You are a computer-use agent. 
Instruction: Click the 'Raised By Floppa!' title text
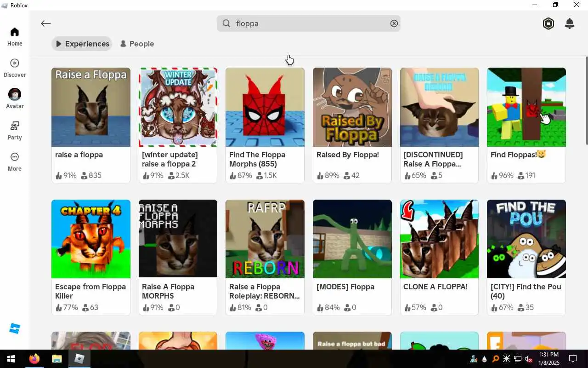pyautogui.click(x=348, y=155)
